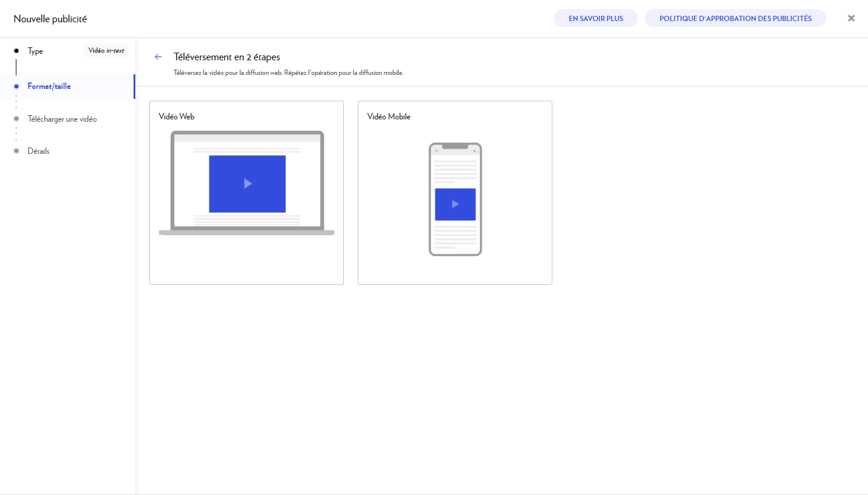Screen dimensions: 868x495
Task: Click the Vidéo Web card title
Action: (x=176, y=116)
